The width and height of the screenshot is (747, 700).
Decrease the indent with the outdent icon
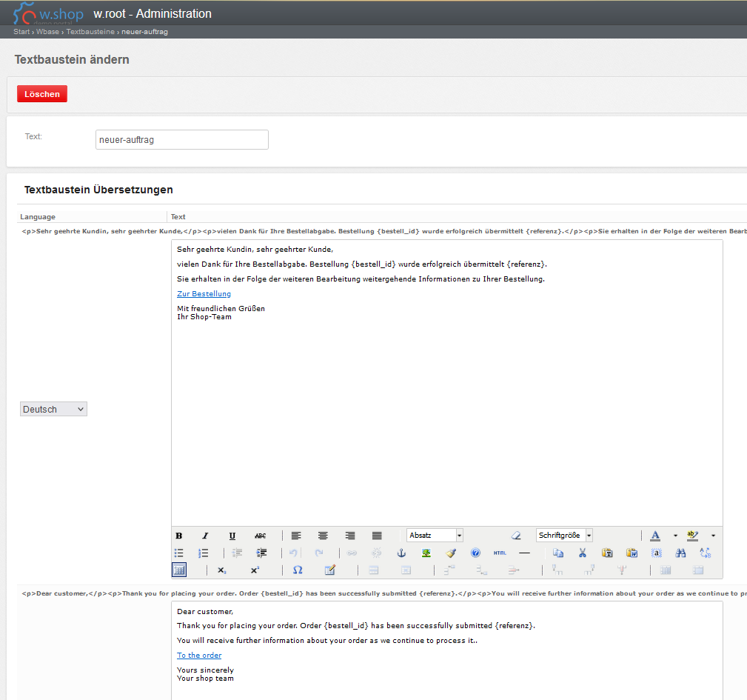(x=237, y=553)
